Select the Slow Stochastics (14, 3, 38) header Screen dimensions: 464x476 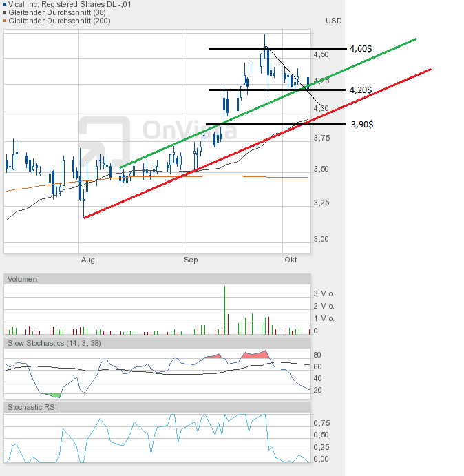pos(54,343)
